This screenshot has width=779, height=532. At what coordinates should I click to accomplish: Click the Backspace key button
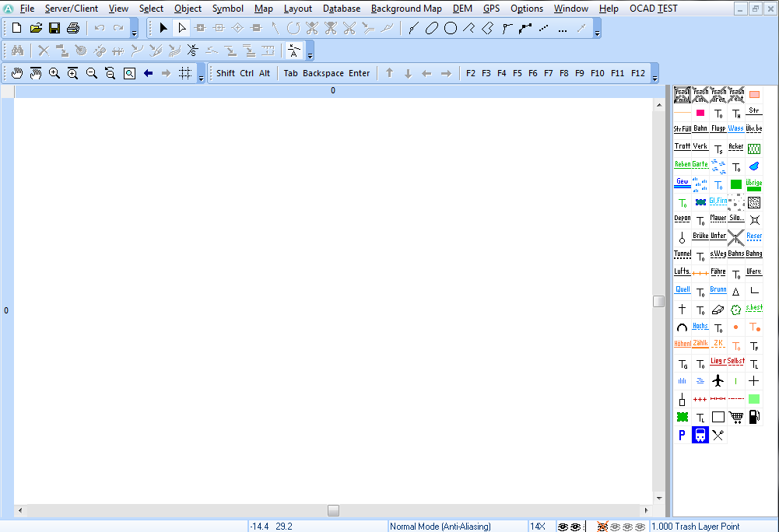323,74
